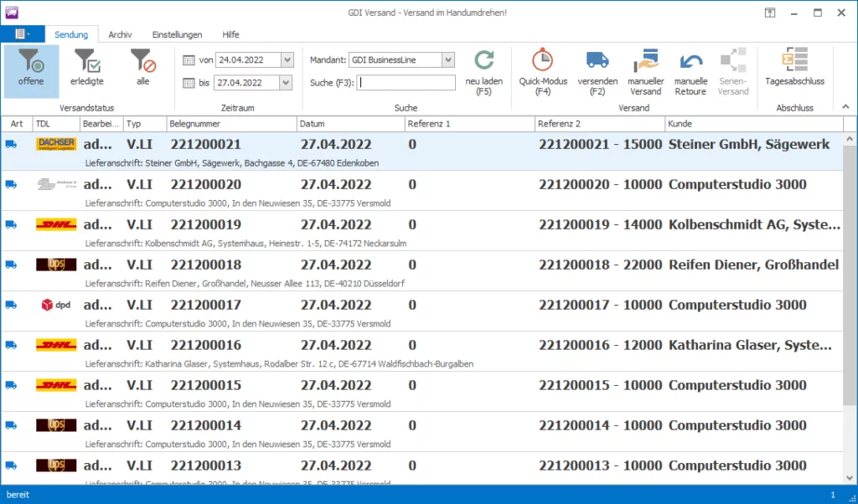Run 'Tagesabschluss' from the Abschluss group
The height and width of the screenshot is (504, 858).
[794, 61]
